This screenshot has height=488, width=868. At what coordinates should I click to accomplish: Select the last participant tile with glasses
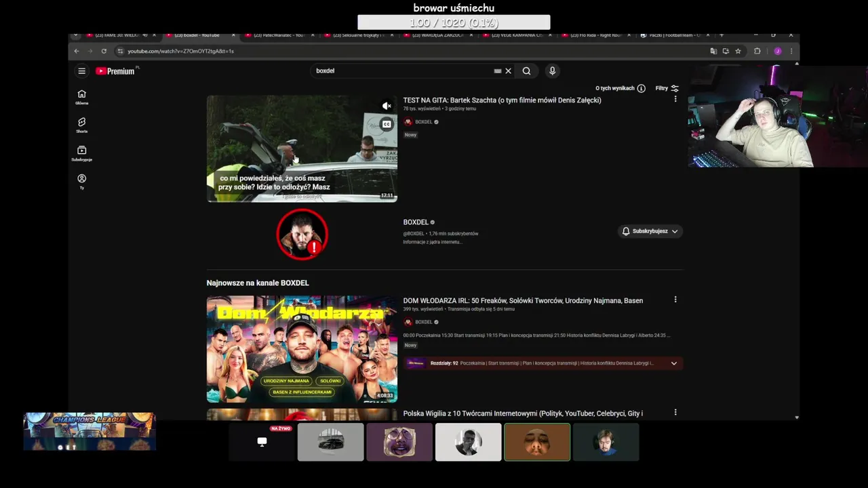pyautogui.click(x=606, y=442)
